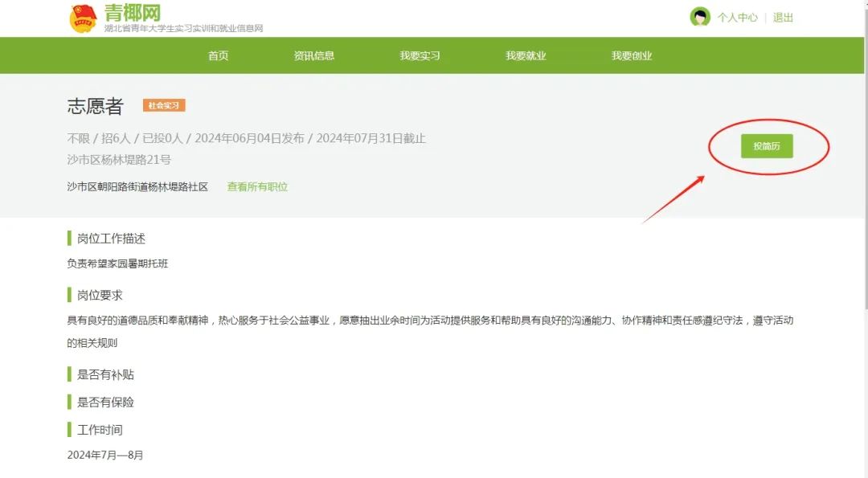This screenshot has width=868, height=478.
Task: Open 我要创业 in the navigation bar
Action: pyautogui.click(x=632, y=55)
